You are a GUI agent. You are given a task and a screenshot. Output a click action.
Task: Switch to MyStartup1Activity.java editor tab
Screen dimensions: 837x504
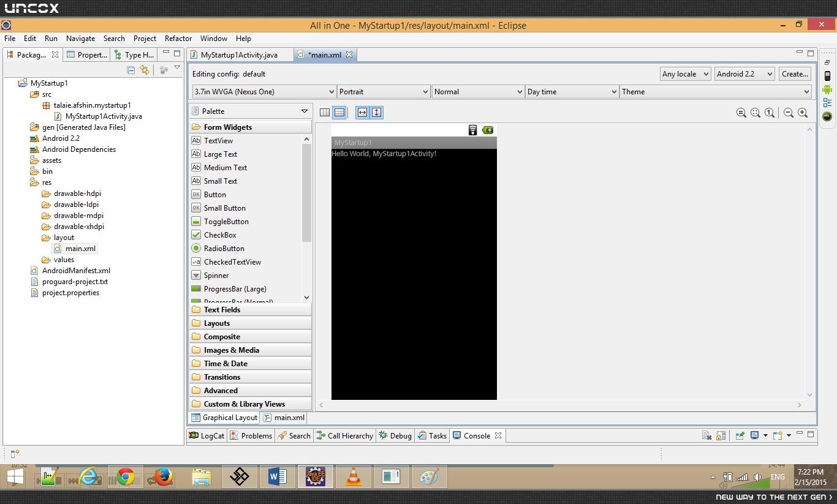pyautogui.click(x=239, y=55)
